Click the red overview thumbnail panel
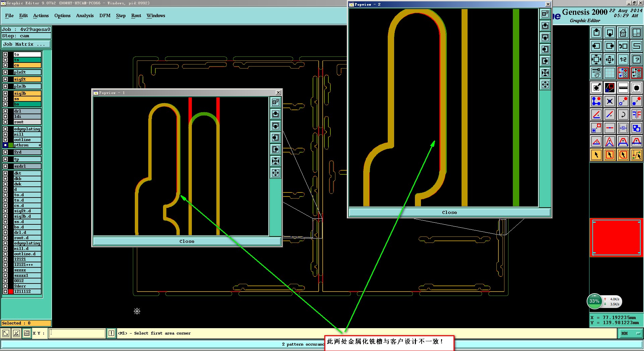The image size is (644, 351). click(616, 237)
